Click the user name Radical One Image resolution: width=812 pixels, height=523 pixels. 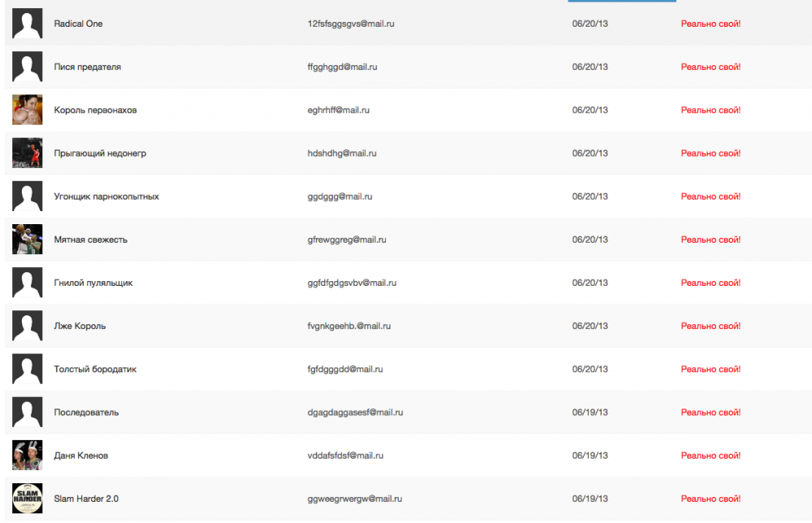point(78,24)
